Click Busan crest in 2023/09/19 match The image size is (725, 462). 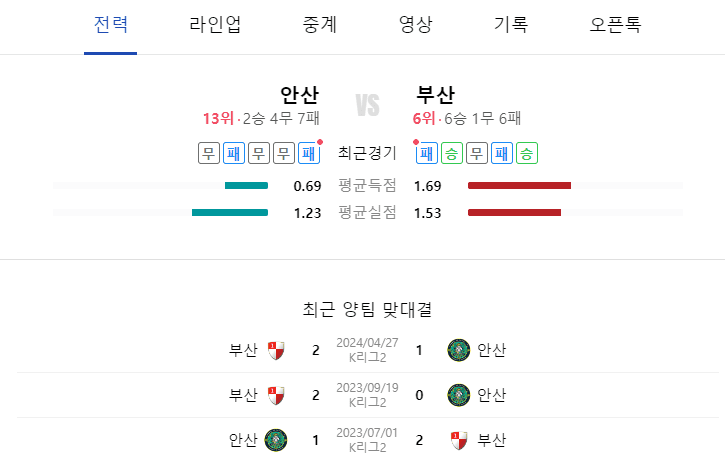pyautogui.click(x=276, y=395)
